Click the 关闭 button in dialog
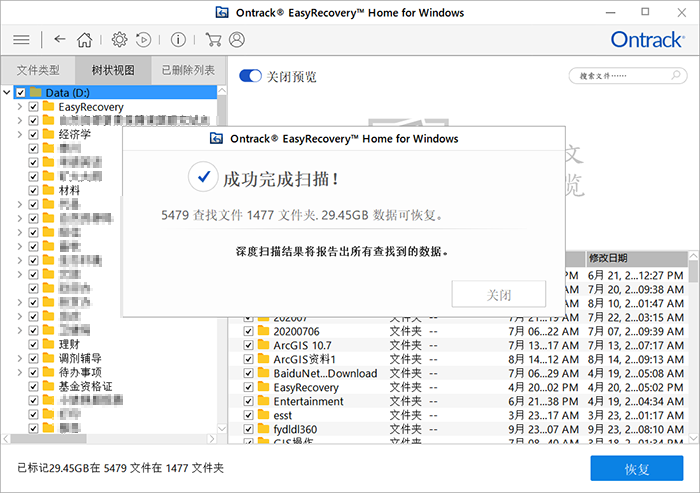Image resolution: width=700 pixels, height=493 pixels. pyautogui.click(x=499, y=294)
